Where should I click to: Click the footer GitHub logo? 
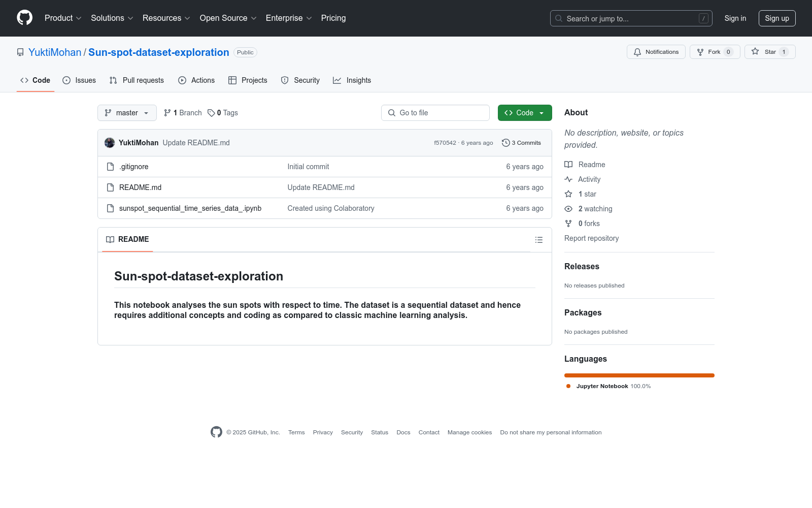(216, 432)
